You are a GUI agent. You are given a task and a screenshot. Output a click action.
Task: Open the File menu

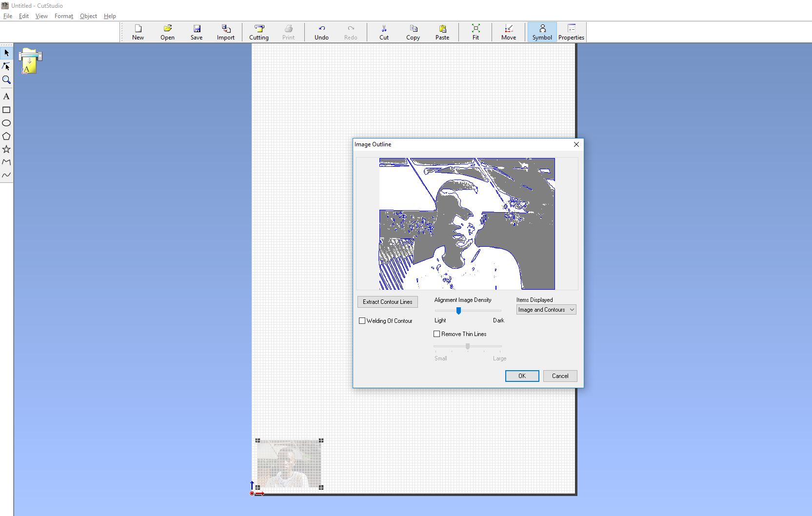point(8,16)
